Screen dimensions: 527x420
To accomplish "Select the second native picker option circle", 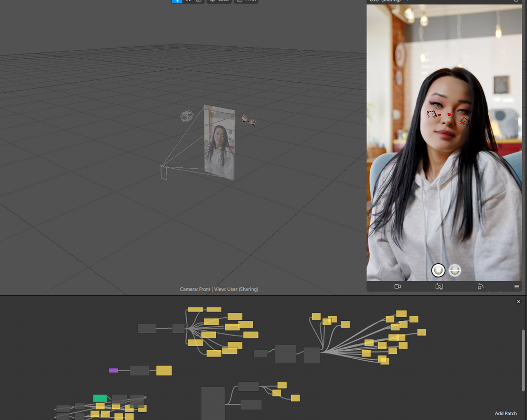I will (x=455, y=270).
